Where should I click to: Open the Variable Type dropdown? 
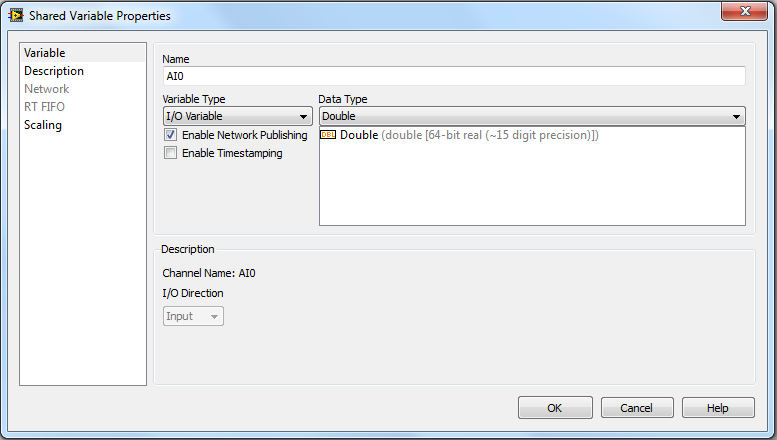(x=238, y=116)
